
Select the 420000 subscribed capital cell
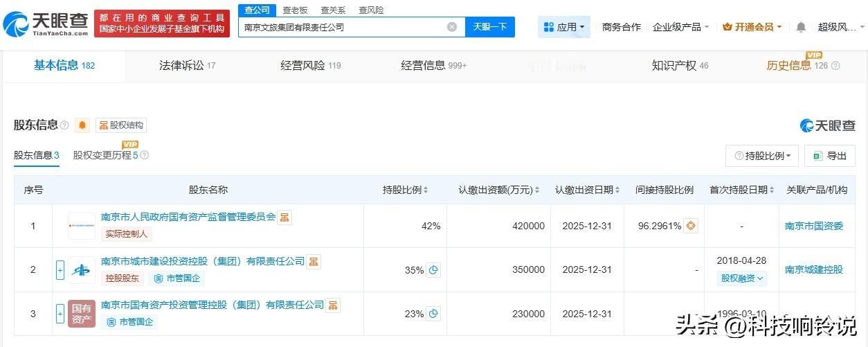tap(528, 226)
